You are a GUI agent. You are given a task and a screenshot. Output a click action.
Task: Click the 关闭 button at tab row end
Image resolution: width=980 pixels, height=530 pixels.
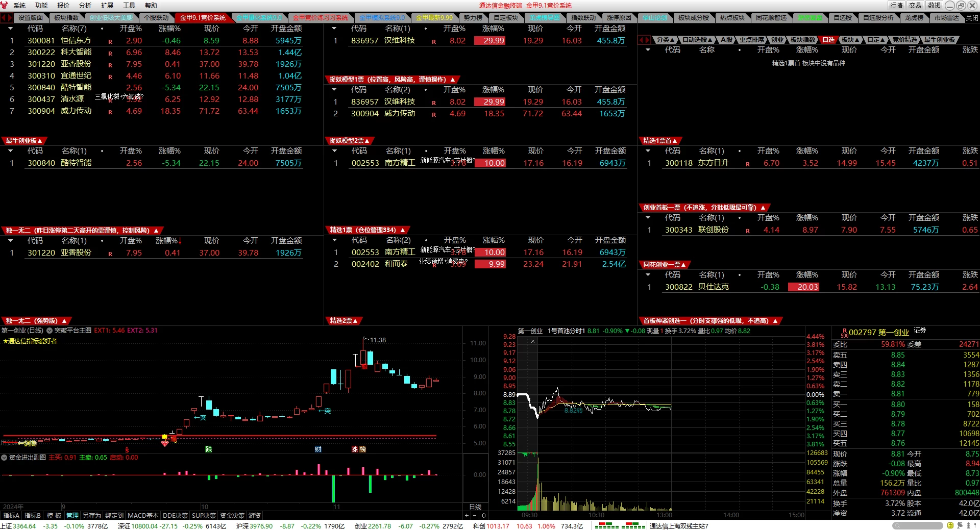tap(972, 18)
